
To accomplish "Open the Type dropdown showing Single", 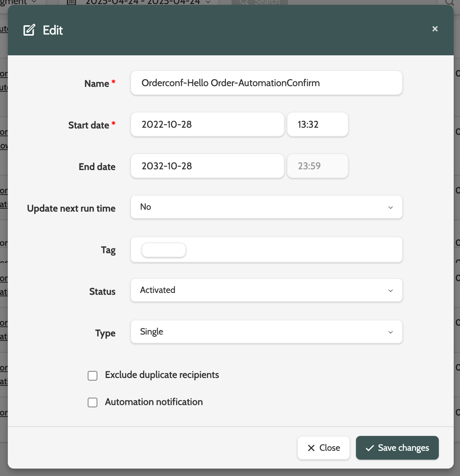I will (266, 332).
